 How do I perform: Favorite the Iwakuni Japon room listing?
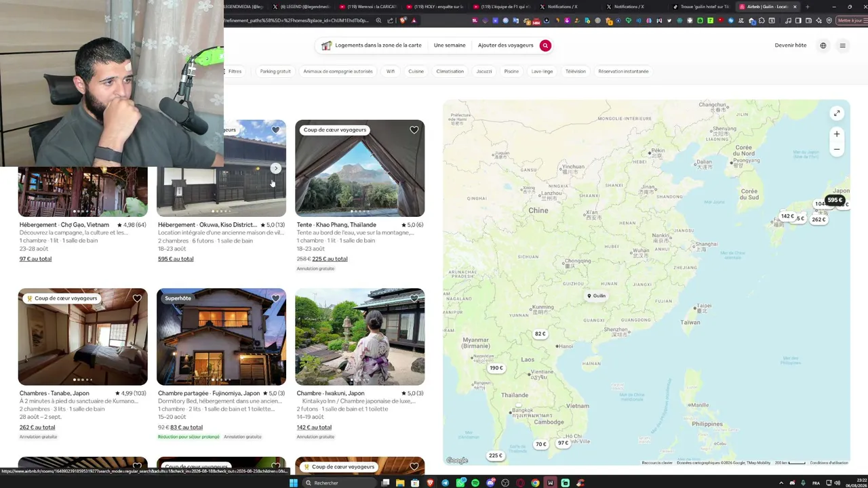pyautogui.click(x=414, y=298)
